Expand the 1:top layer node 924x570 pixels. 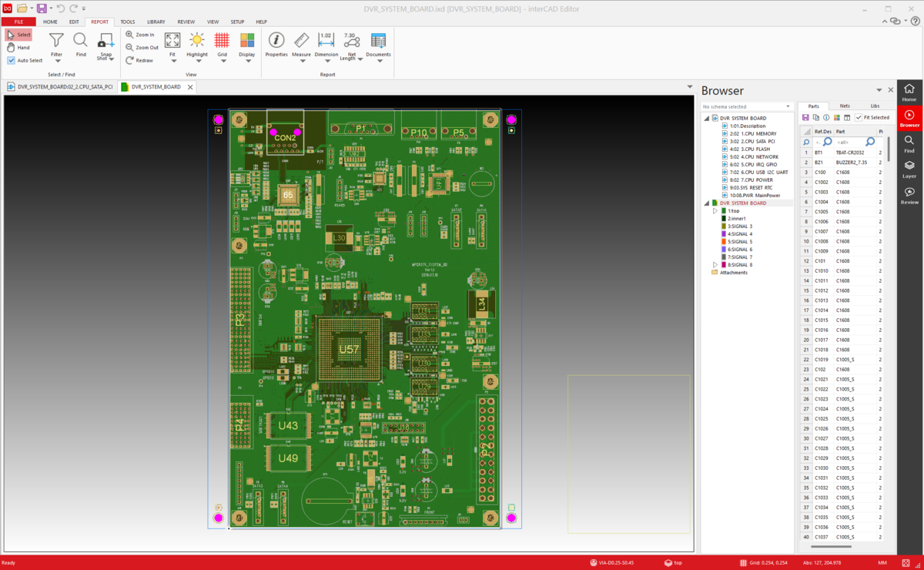tap(715, 210)
